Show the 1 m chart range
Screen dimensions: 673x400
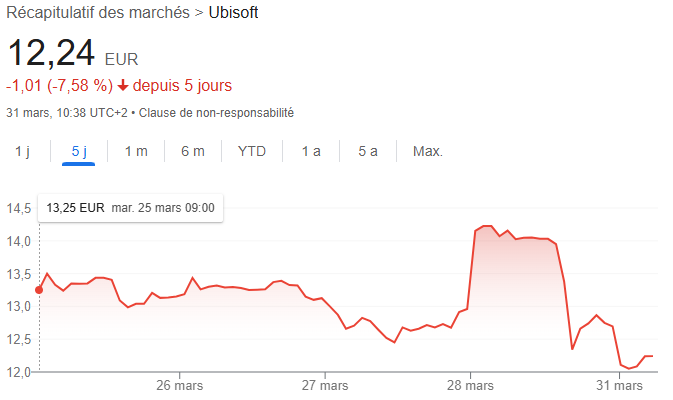[136, 151]
